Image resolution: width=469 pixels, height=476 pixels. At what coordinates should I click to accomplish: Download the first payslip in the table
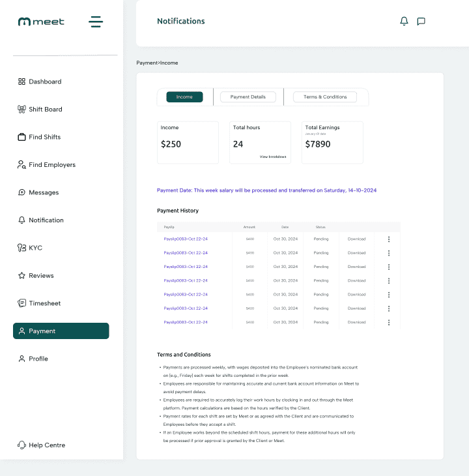356,239
